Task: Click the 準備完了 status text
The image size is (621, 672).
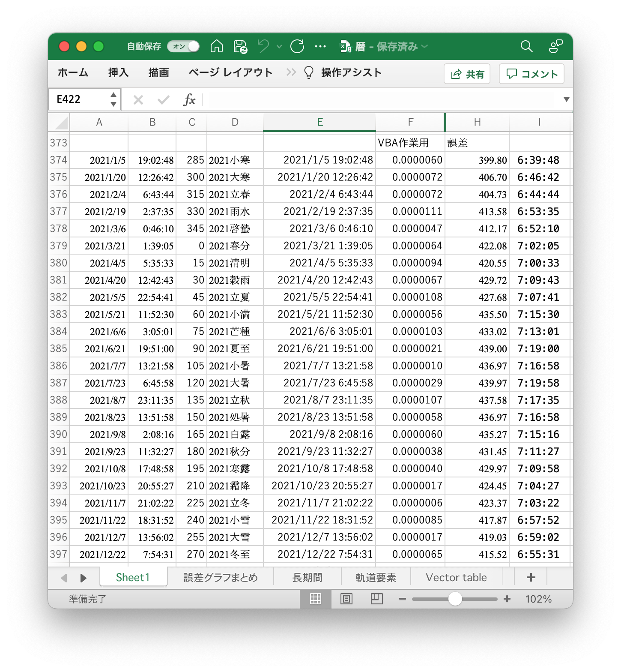Action: click(x=87, y=599)
